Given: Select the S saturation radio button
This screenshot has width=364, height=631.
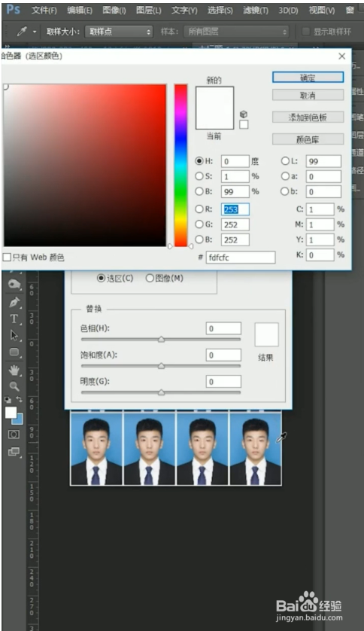Looking at the screenshot, I should (199, 176).
